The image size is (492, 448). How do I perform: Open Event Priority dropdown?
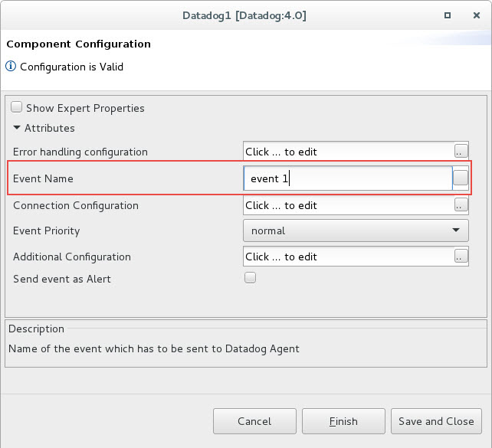pyautogui.click(x=356, y=231)
